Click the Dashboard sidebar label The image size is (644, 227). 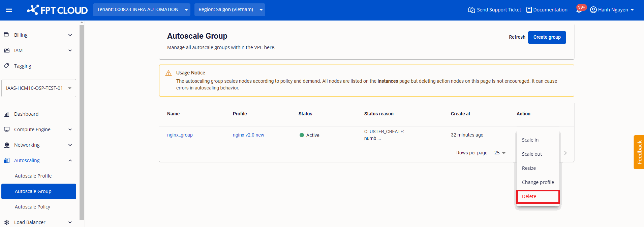[26, 114]
